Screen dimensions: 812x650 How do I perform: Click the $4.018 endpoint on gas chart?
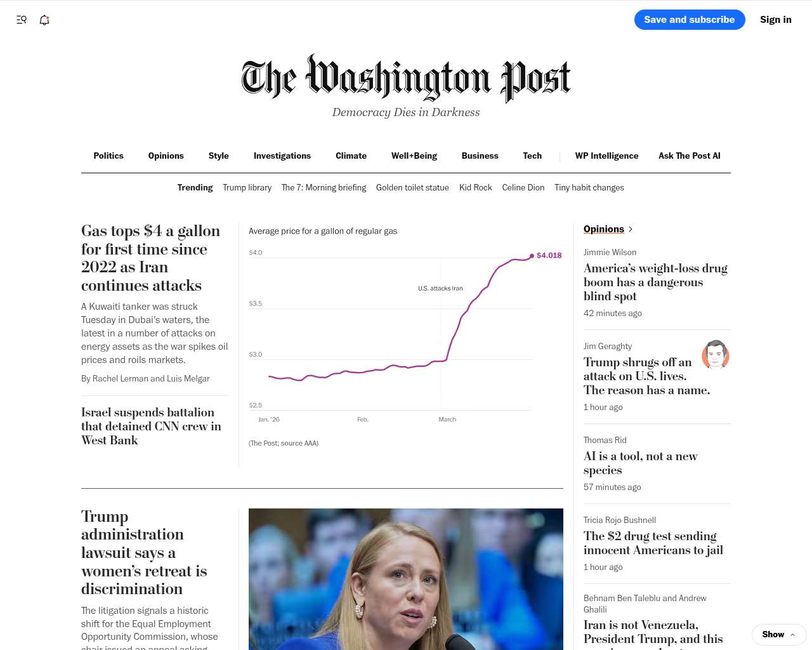[x=532, y=256]
